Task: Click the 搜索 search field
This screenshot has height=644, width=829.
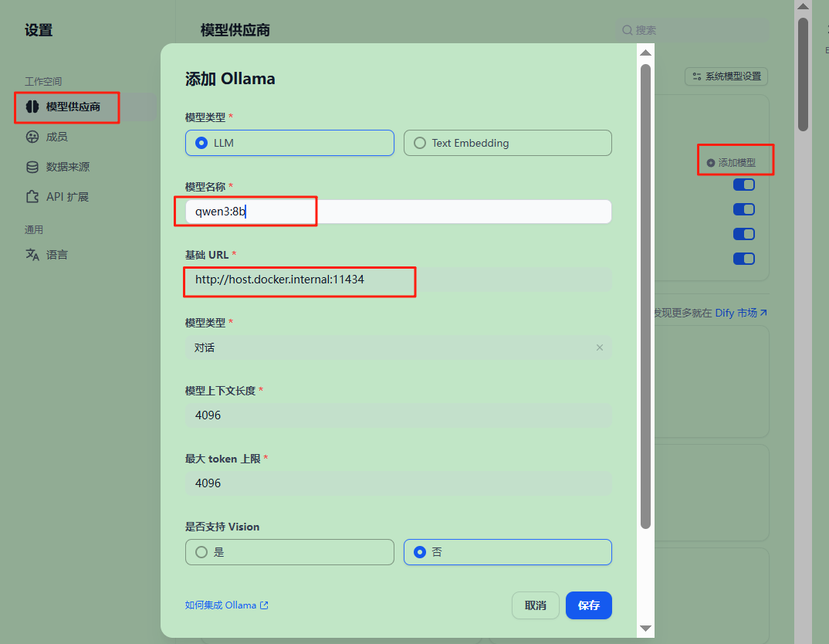Action: (692, 30)
